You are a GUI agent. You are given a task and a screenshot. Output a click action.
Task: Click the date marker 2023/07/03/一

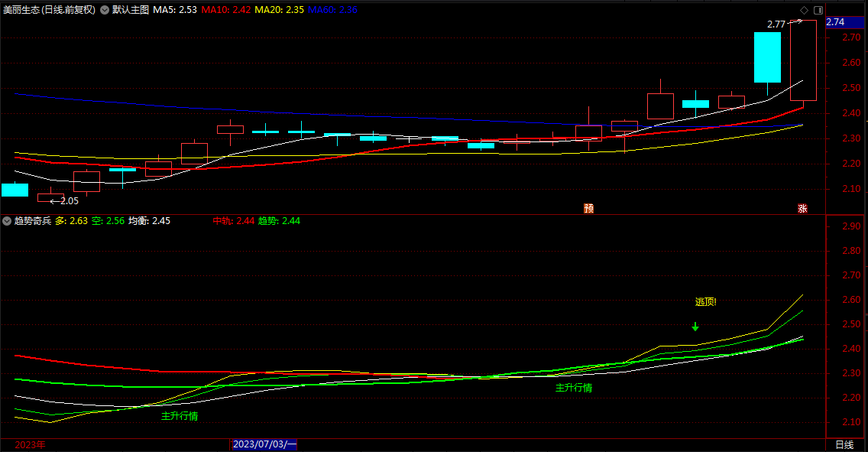[x=264, y=444]
